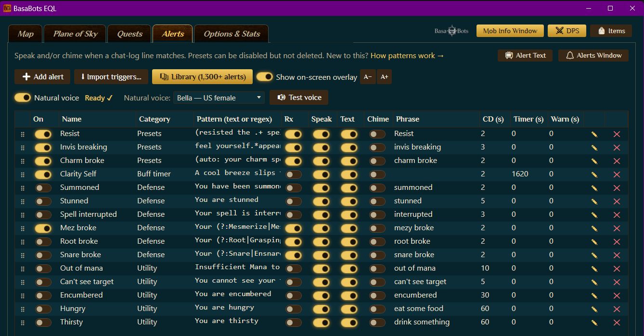Image resolution: width=644 pixels, height=336 pixels.
Task: Toggle the Natural voice switch
Action: [x=23, y=98]
